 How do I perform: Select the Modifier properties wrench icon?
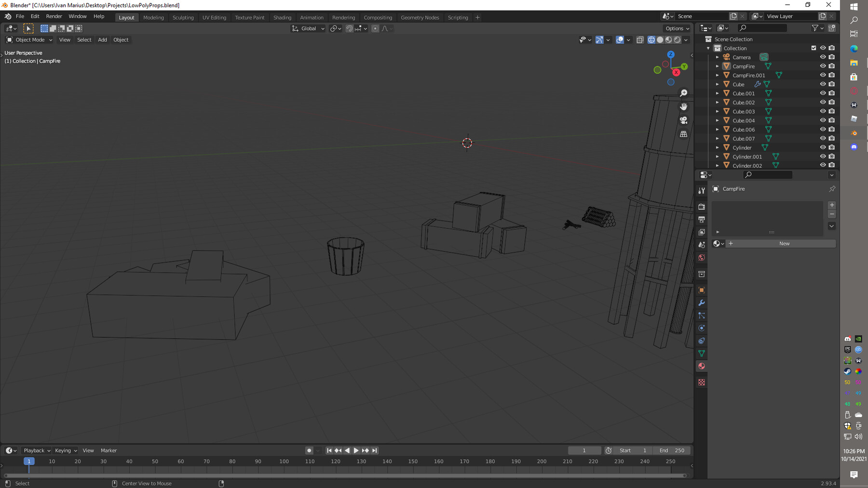click(702, 303)
